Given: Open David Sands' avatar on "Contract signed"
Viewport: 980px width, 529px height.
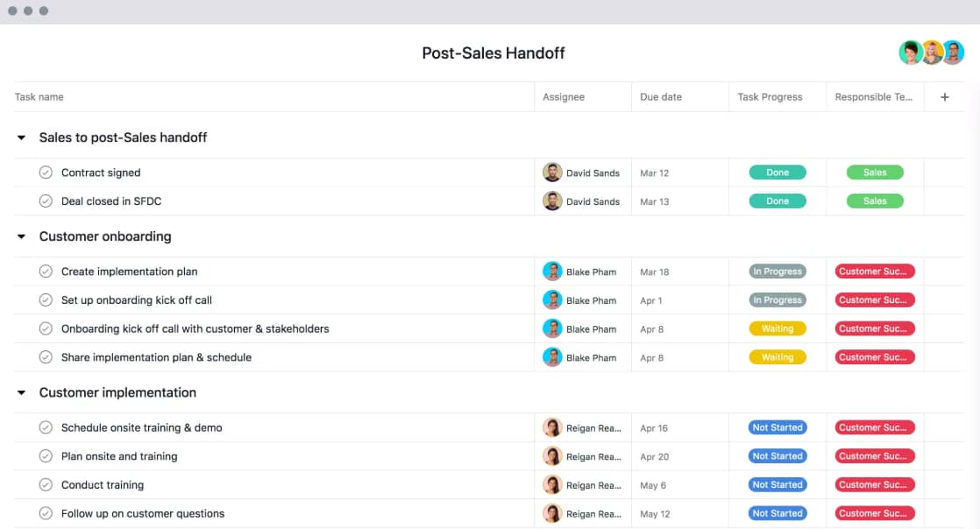Looking at the screenshot, I should 553,173.
